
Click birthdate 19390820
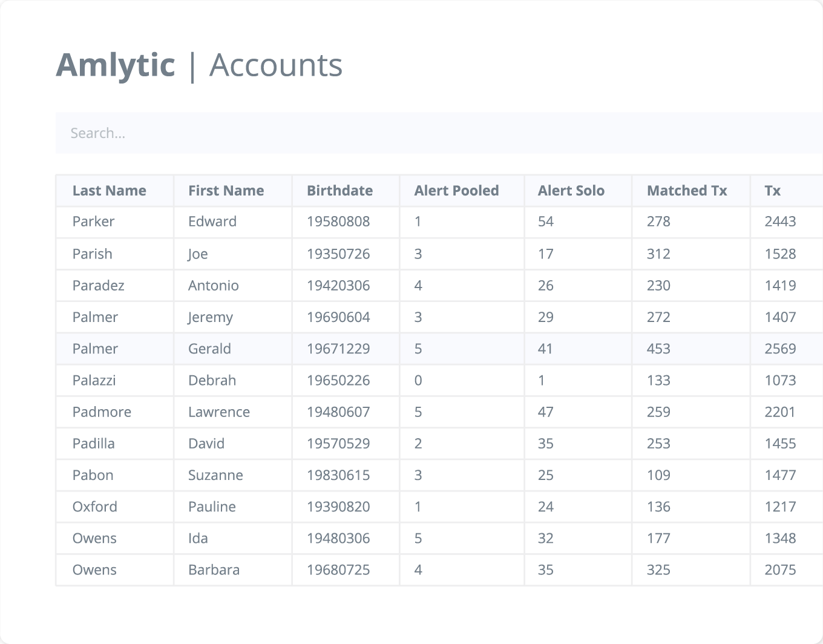click(x=338, y=507)
